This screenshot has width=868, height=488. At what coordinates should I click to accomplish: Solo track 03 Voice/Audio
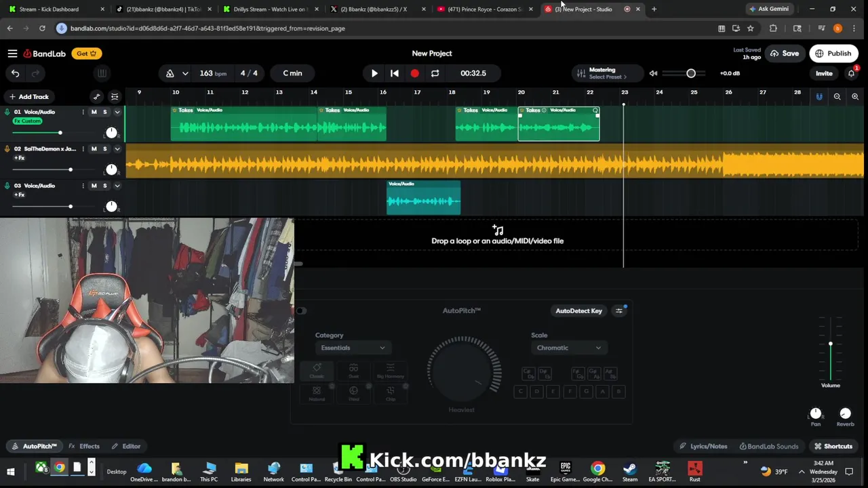pos(104,186)
